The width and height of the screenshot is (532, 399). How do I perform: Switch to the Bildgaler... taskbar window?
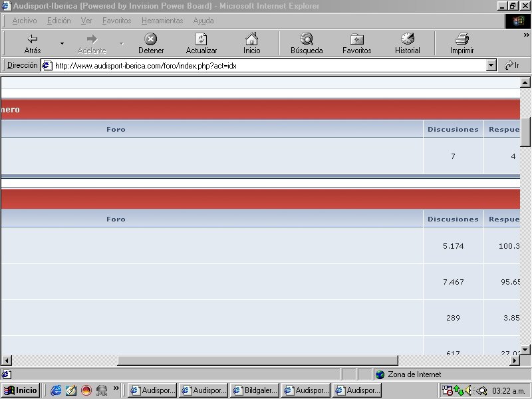255,390
